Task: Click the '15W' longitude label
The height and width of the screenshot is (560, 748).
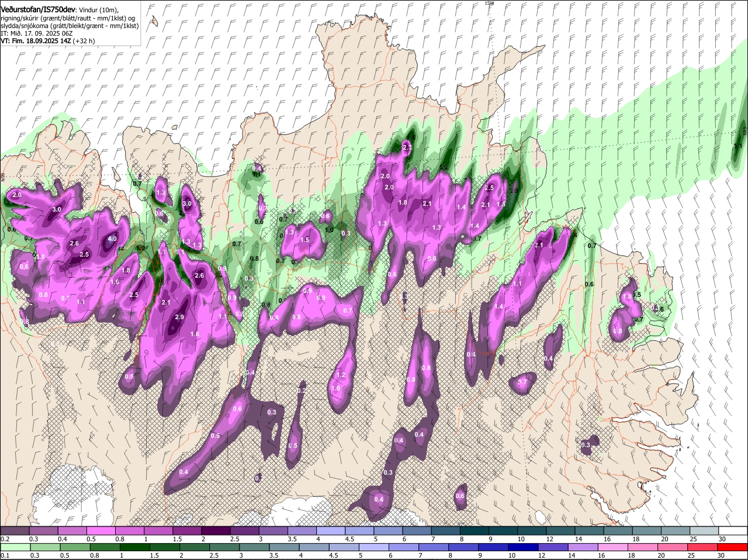Action: (x=489, y=3)
